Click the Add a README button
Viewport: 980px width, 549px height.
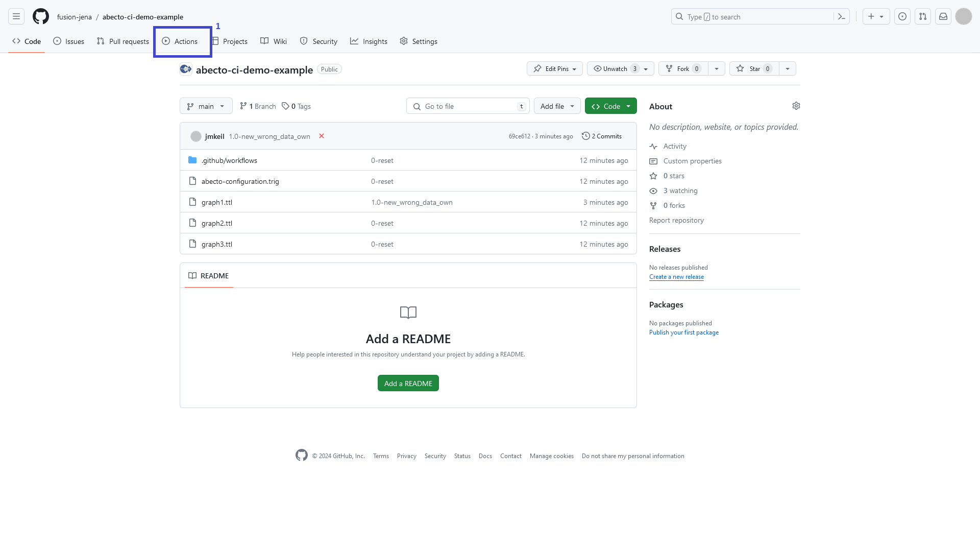(x=408, y=383)
